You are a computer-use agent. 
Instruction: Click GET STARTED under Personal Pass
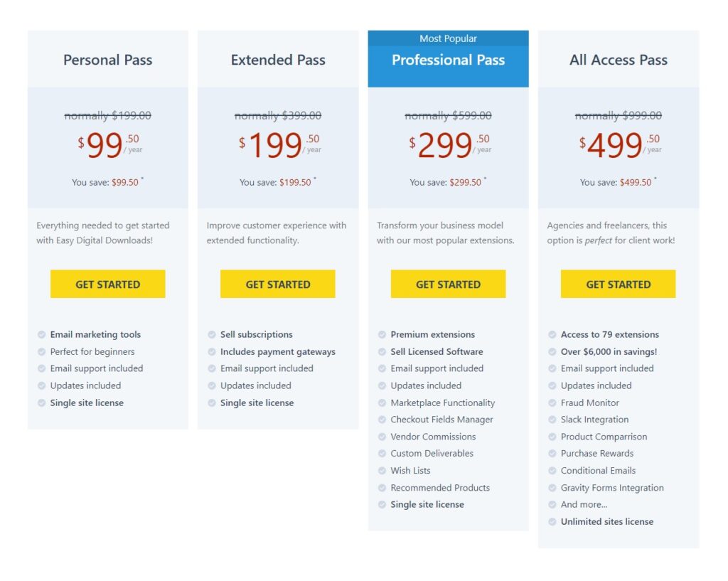(107, 284)
